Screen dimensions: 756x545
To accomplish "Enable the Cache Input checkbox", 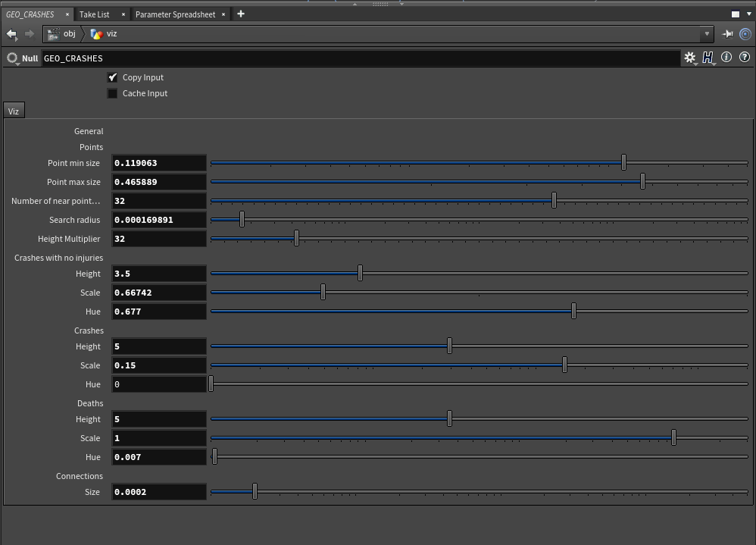I will tap(112, 93).
